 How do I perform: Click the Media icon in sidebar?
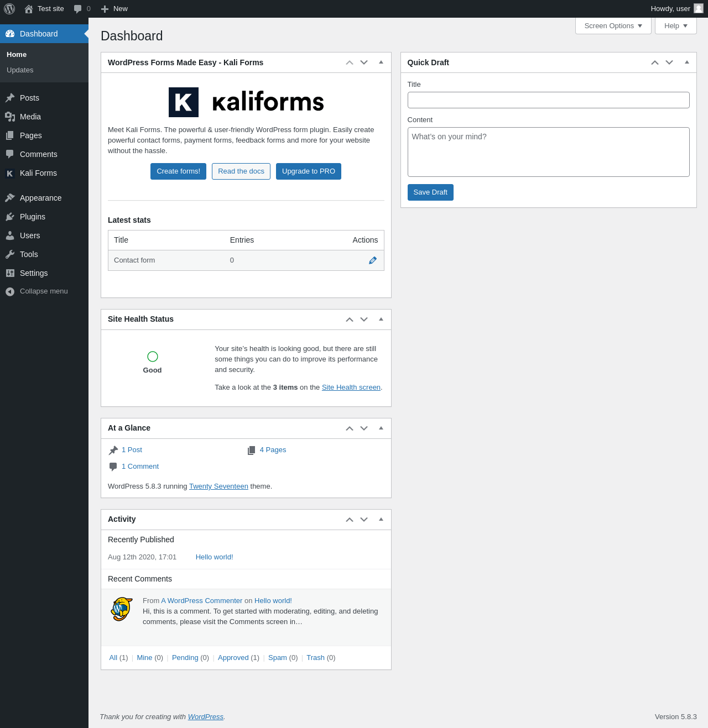(10, 117)
